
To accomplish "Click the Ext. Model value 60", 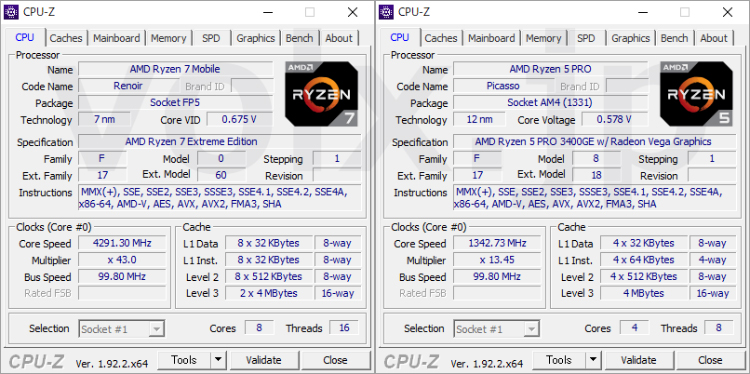I will tap(221, 175).
